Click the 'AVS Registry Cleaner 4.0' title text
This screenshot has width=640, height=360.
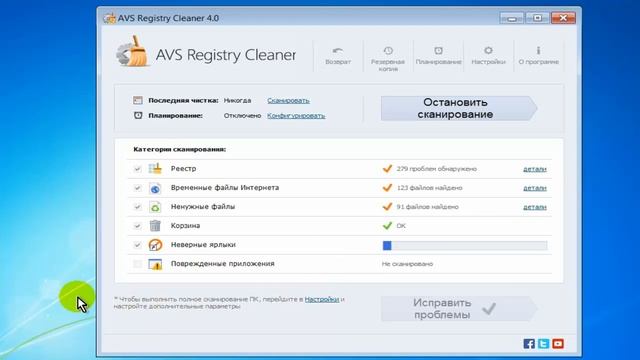pos(168,18)
